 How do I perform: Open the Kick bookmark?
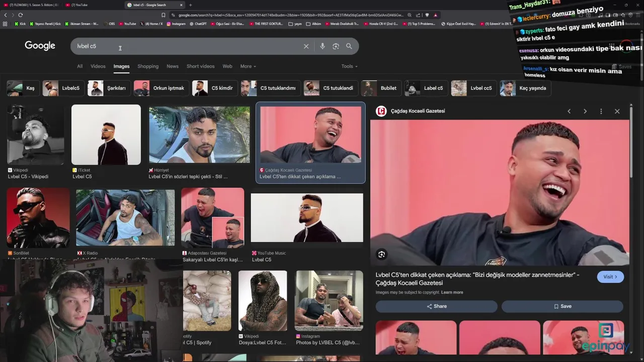[x=20, y=24]
